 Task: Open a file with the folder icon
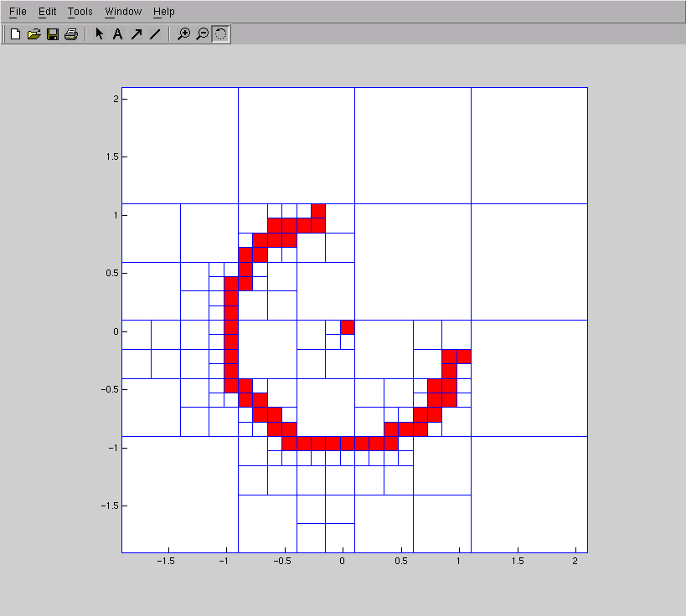click(x=34, y=34)
